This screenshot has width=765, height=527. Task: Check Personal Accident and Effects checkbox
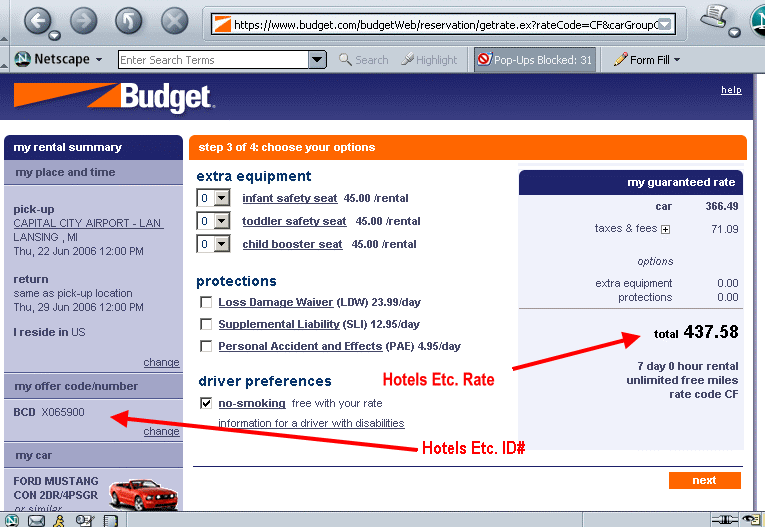pos(206,346)
